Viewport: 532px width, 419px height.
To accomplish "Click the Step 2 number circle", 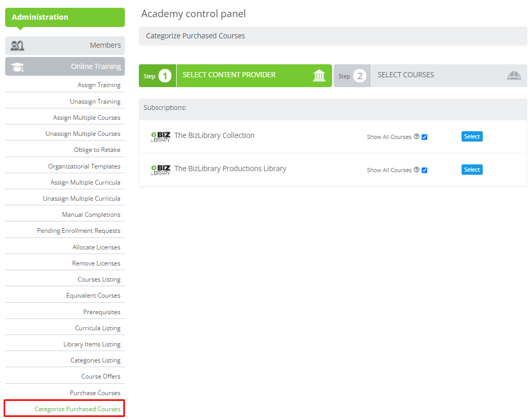I will (360, 76).
